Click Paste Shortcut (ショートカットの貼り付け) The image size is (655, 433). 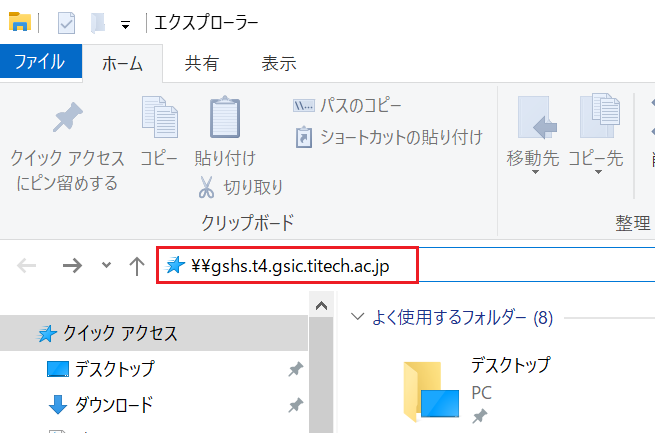click(x=389, y=137)
